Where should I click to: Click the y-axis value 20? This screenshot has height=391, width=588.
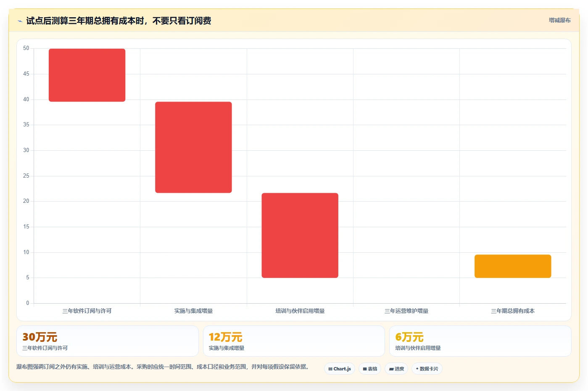click(x=26, y=201)
